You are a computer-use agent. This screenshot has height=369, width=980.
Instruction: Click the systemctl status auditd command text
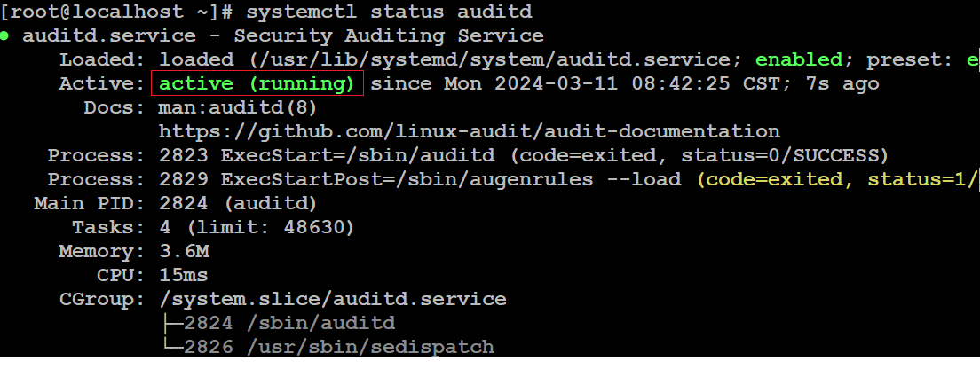(x=390, y=12)
